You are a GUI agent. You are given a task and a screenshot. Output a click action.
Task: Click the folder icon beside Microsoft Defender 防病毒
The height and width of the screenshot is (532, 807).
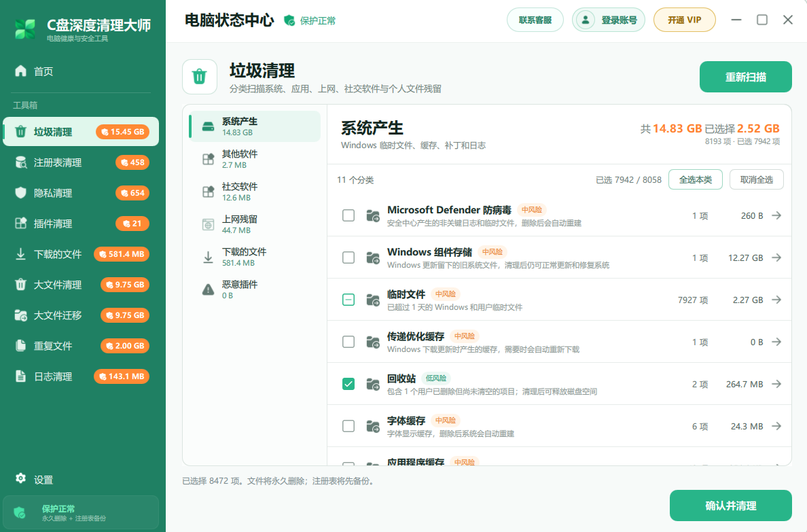373,216
